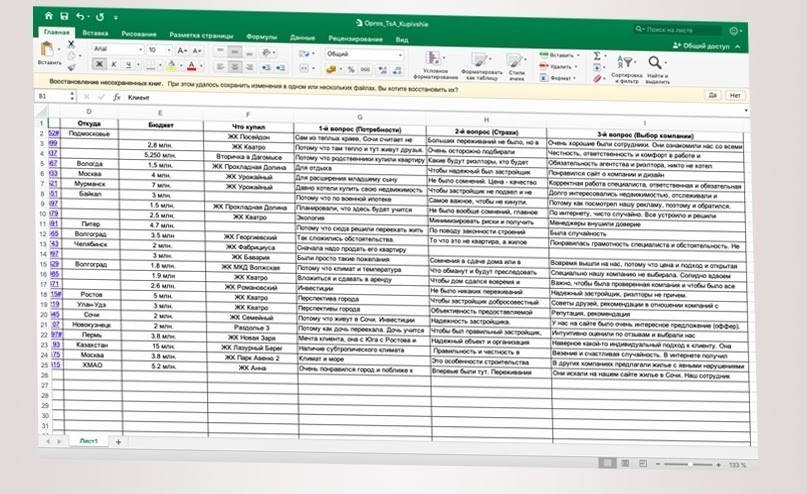Apply percent style format
The width and height of the screenshot is (807, 494).
(351, 69)
